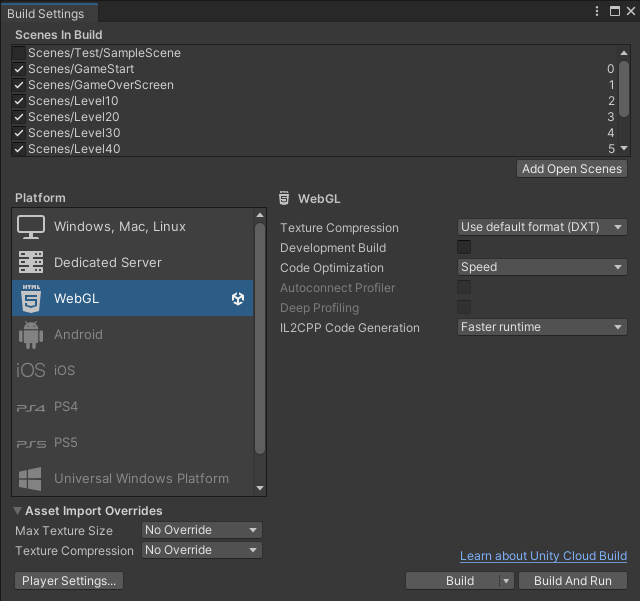The height and width of the screenshot is (601, 640).
Task: Select the Scenes/GameOverScreen scene name
Action: (101, 85)
